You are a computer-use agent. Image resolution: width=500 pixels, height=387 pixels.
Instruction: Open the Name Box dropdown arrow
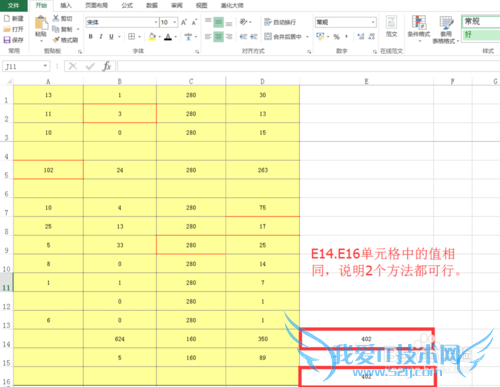45,66
